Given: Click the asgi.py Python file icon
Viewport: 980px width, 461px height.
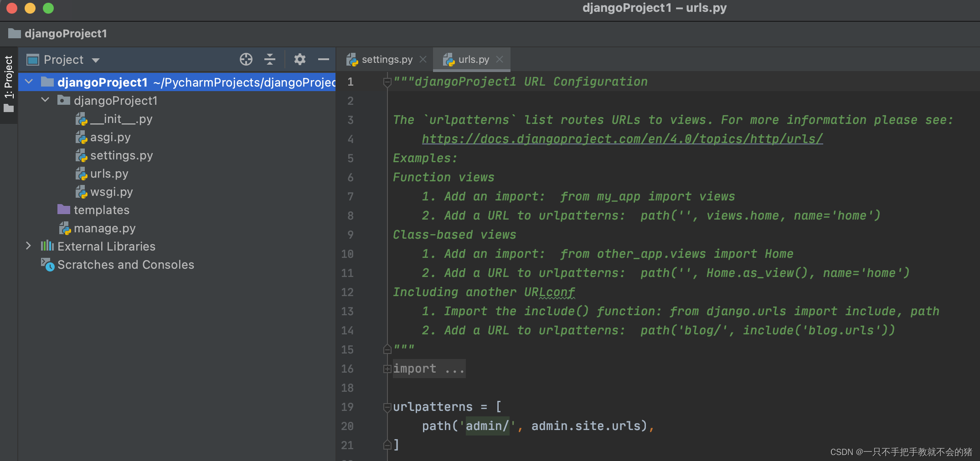Looking at the screenshot, I should pos(81,137).
